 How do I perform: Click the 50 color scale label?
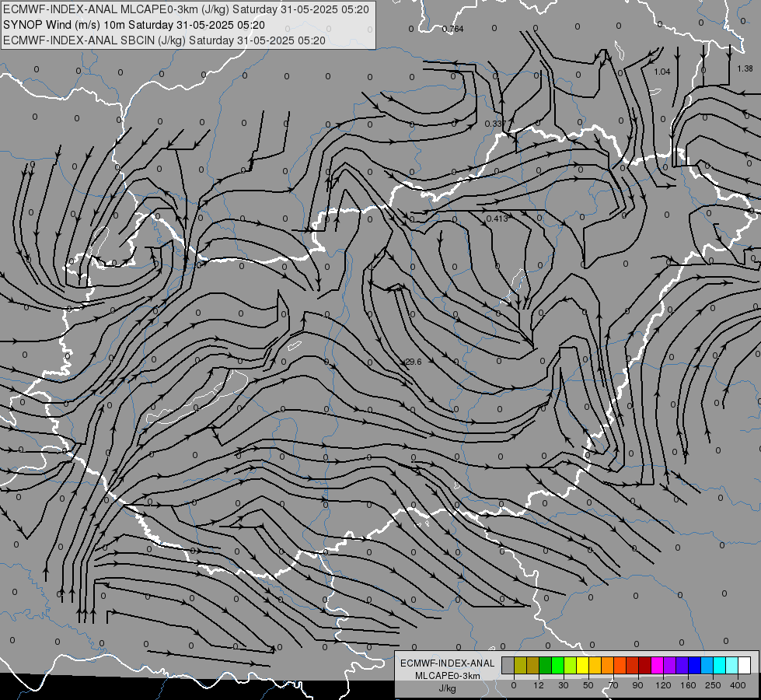588,685
